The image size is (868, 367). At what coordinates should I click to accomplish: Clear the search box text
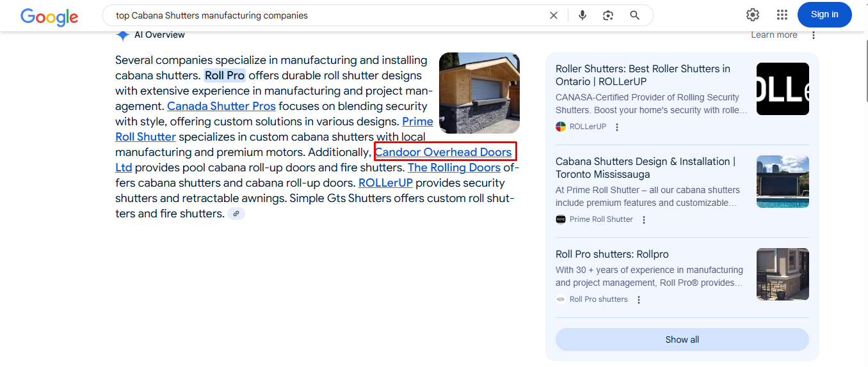click(554, 15)
